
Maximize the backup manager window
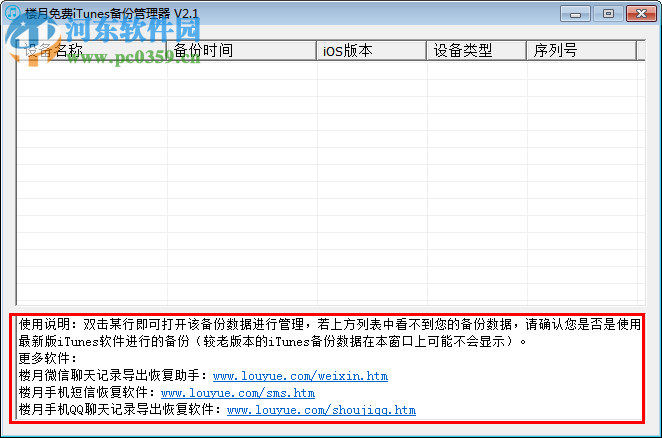608,14
